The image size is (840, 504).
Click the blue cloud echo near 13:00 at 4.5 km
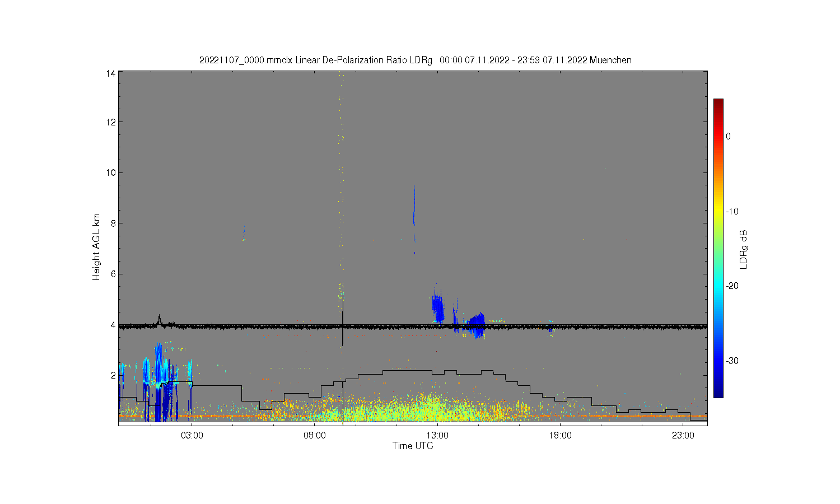coord(438,307)
